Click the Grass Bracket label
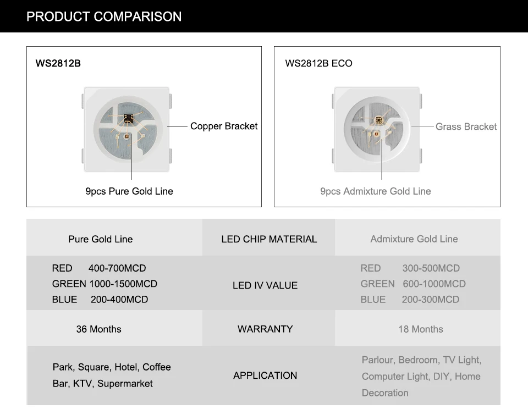Image resolution: width=528 pixels, height=420 pixels. [x=466, y=126]
